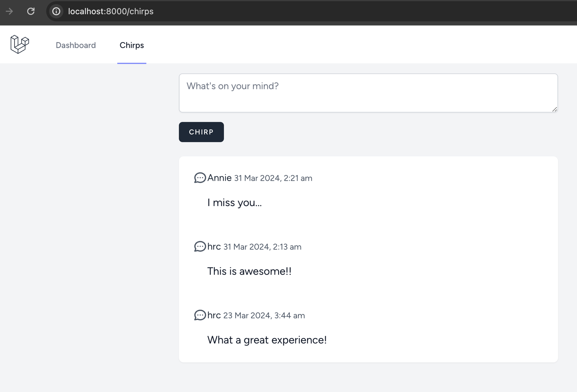This screenshot has width=577, height=392.
Task: Open the Dashboard nav tab
Action: coord(76,45)
